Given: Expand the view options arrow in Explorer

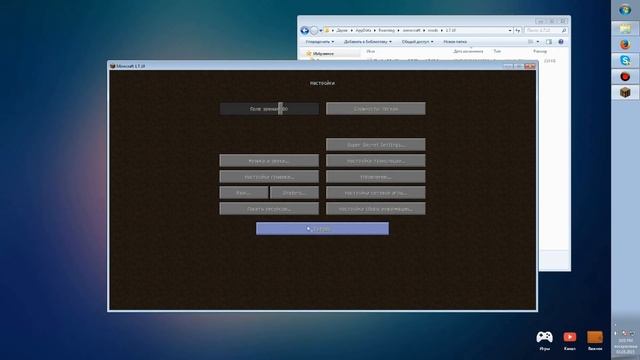Looking at the screenshot, I should (538, 42).
